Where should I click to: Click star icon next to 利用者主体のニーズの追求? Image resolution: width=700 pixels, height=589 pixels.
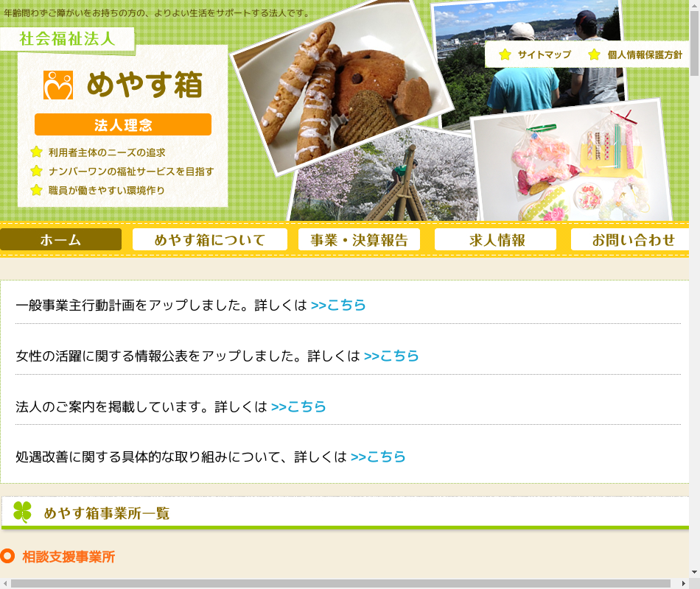point(36,152)
